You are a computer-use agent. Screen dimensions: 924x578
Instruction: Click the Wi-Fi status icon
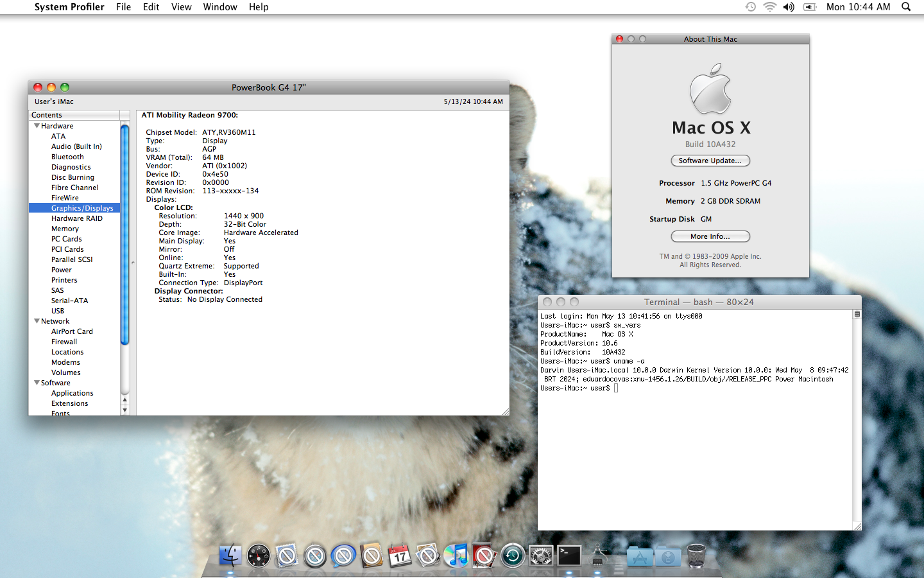(x=769, y=7)
